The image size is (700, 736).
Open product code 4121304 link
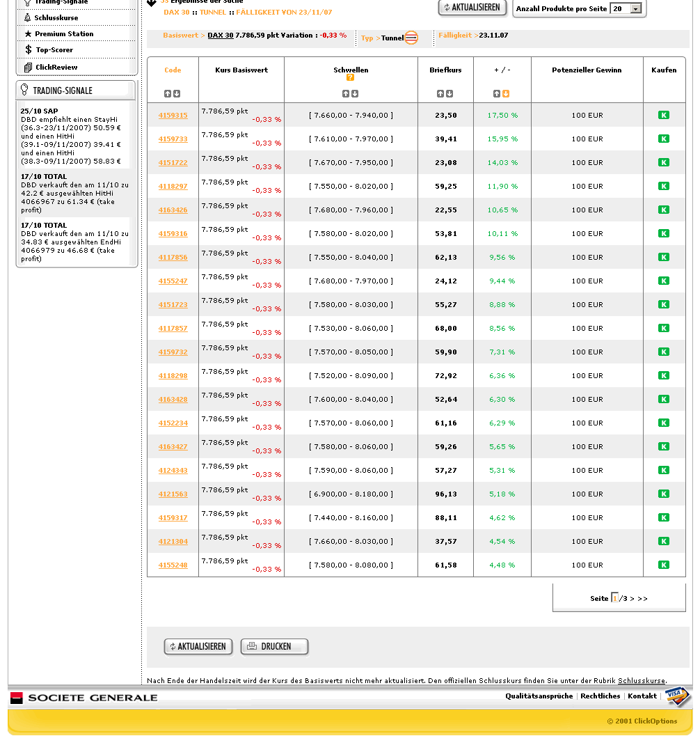[x=173, y=541]
